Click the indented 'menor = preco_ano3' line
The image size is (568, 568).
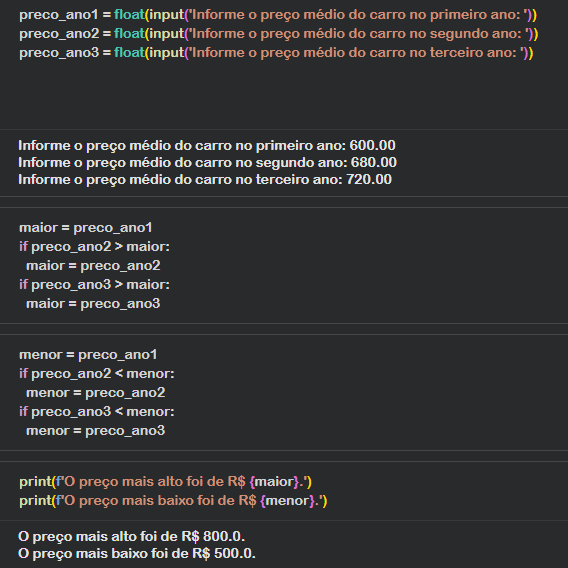pyautogui.click(x=96, y=431)
